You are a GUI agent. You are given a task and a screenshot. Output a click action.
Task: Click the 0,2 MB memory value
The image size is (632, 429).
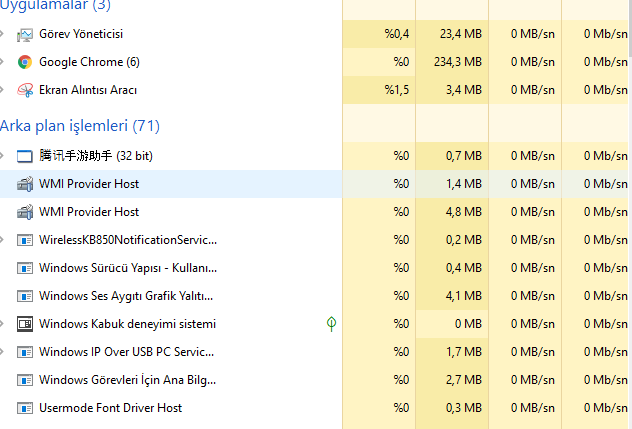[464, 240]
